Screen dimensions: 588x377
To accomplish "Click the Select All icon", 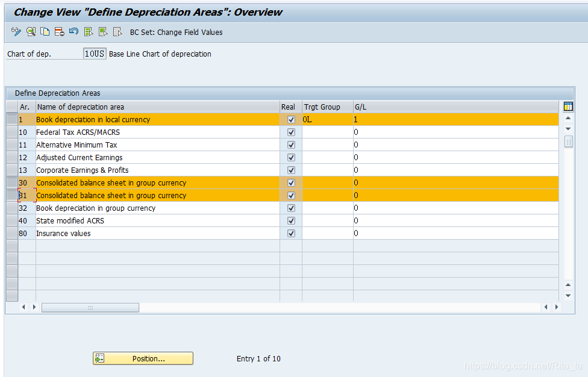I will pos(89,32).
